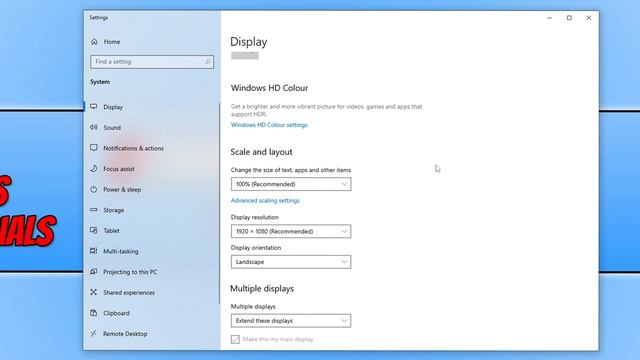Image resolution: width=640 pixels, height=360 pixels.
Task: Open Windows HD Colour settings link
Action: 269,125
